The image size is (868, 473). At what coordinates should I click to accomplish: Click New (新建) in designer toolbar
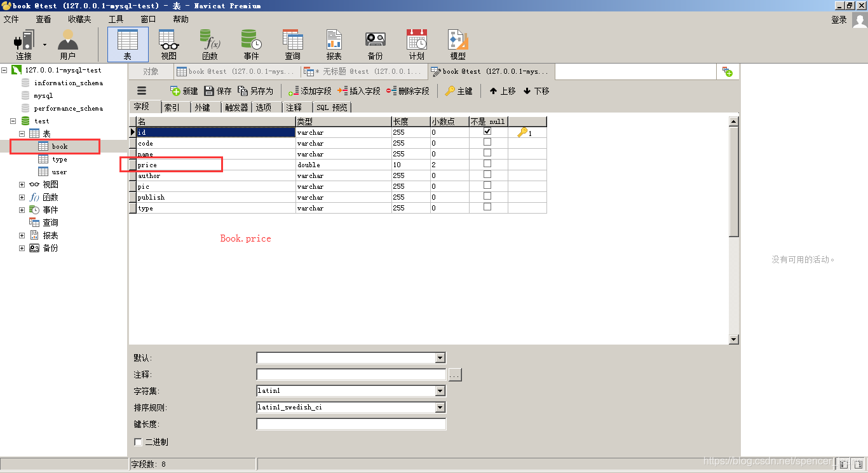click(184, 91)
